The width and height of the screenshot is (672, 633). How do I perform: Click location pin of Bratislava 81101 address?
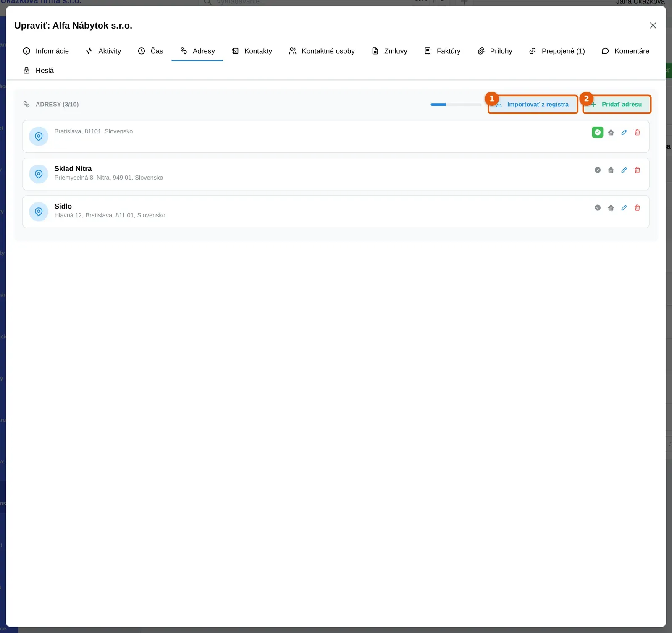tap(39, 136)
